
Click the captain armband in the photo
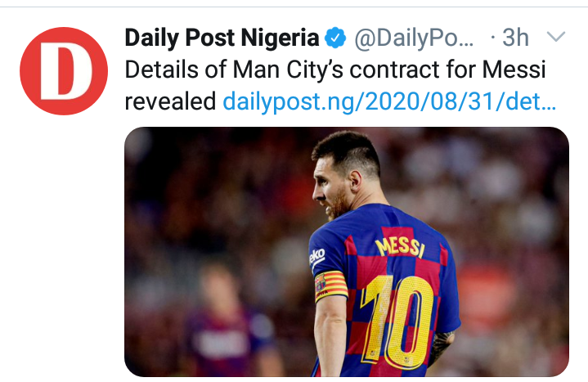(330, 285)
